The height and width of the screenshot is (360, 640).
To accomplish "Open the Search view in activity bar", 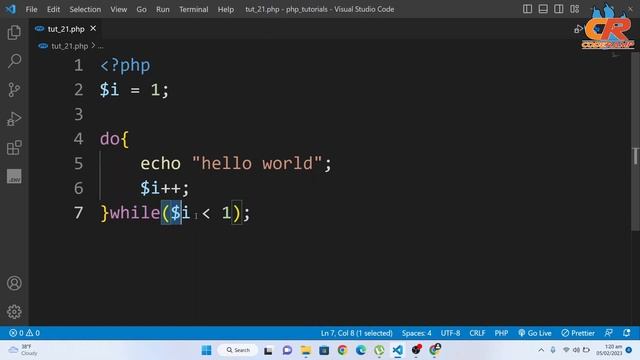I will tap(14, 61).
